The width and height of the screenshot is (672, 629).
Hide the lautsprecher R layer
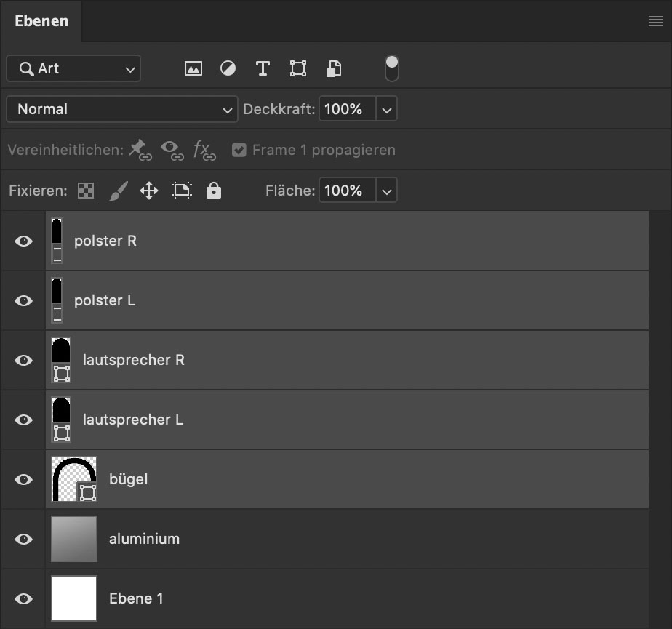coord(23,360)
